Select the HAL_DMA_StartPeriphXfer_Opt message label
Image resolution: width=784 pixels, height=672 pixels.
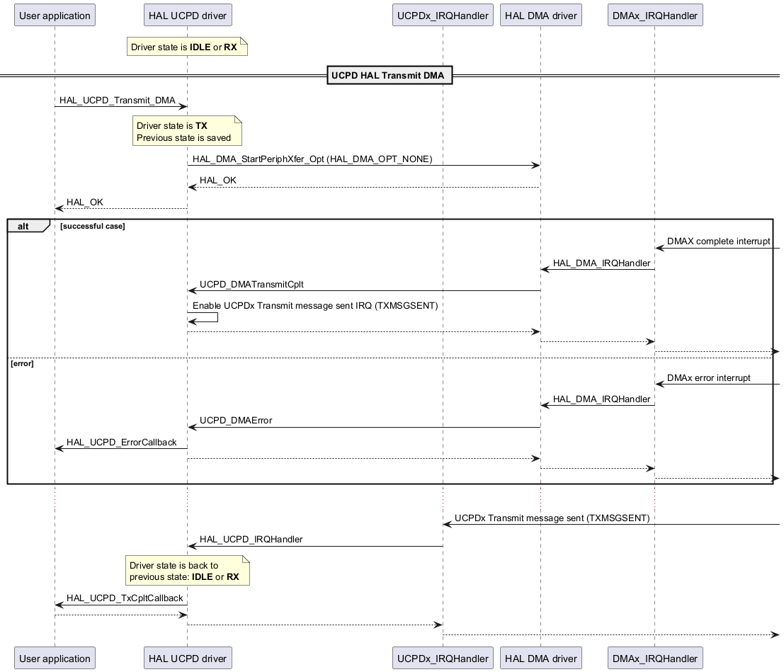click(312, 159)
